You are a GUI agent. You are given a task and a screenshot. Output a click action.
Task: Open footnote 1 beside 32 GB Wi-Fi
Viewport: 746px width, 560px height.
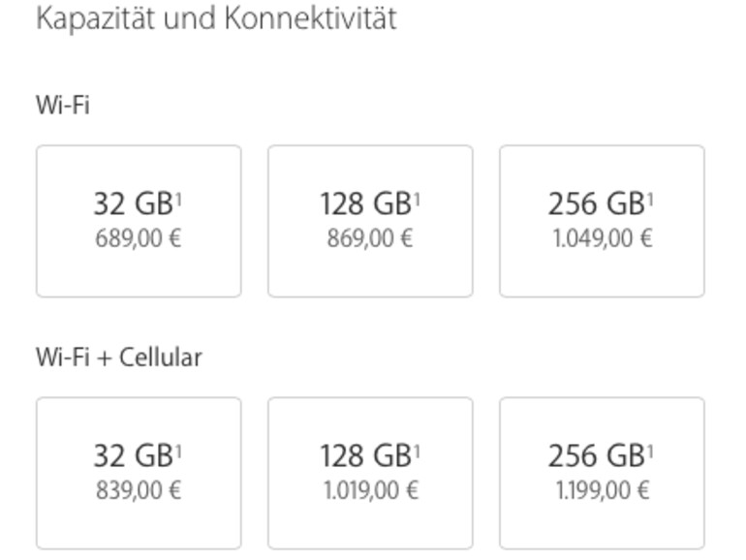(180, 198)
